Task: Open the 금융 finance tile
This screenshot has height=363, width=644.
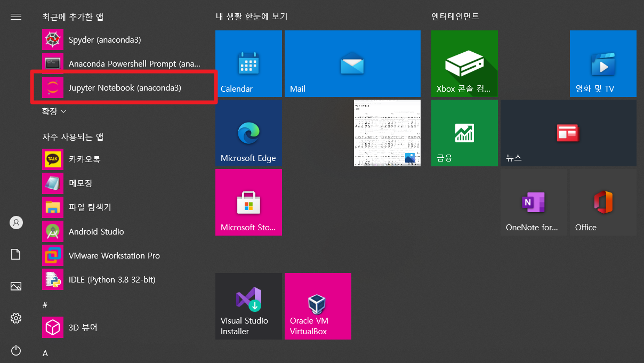Action: (x=464, y=133)
